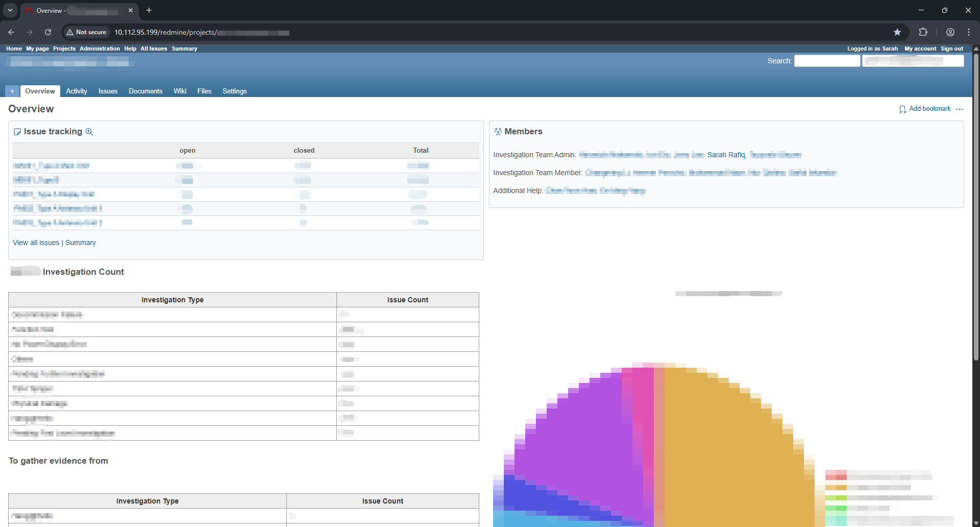The image size is (980, 527).
Task: Click the plus icon left of Overview tab
Action: (x=12, y=91)
